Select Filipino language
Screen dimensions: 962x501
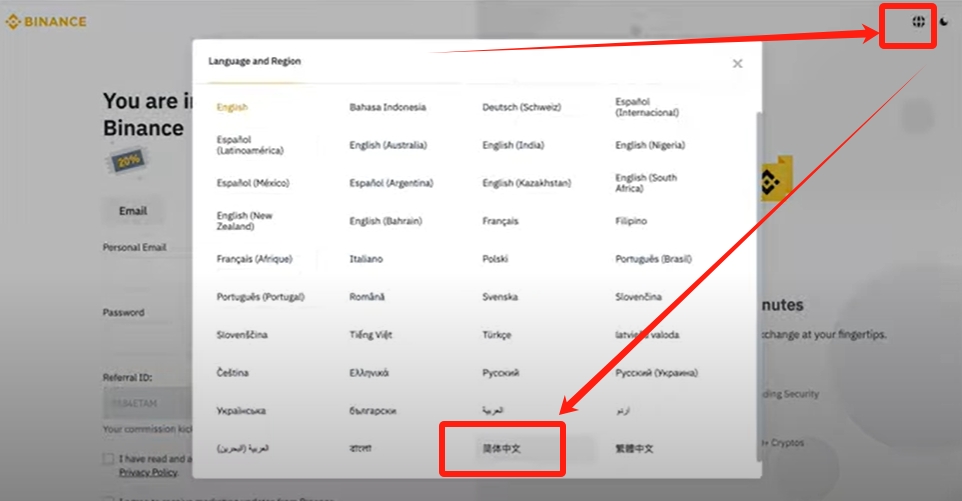tap(631, 221)
